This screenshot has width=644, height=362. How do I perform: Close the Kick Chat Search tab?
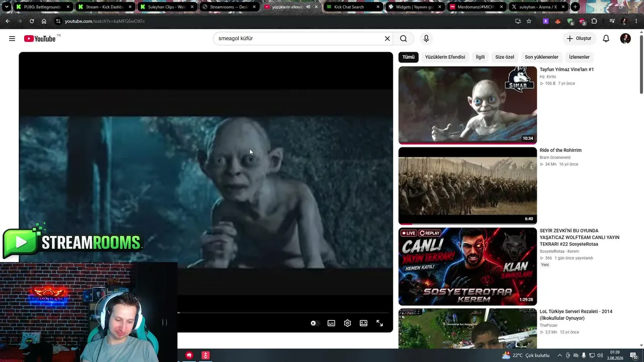[x=378, y=7]
